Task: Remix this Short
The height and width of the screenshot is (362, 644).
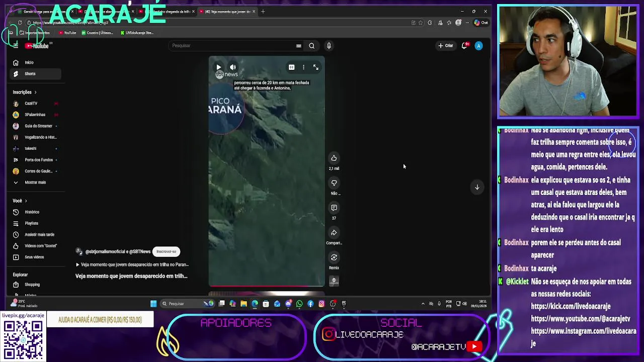Action: point(334,257)
